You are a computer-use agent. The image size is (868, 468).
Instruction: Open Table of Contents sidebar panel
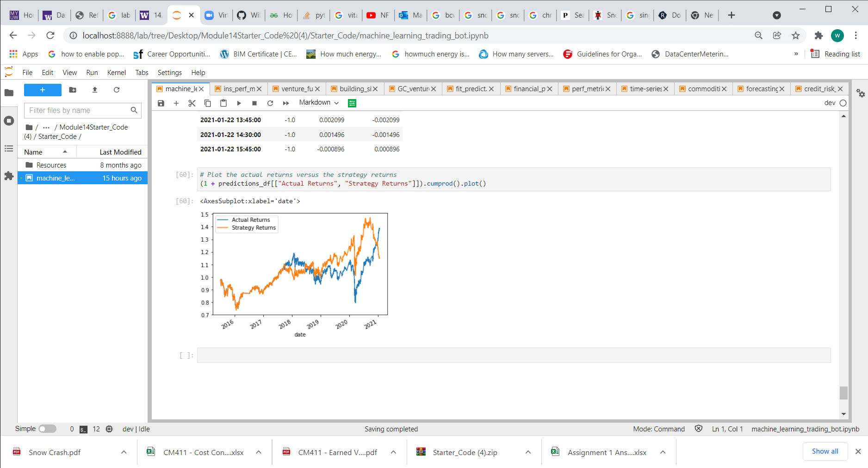coord(9,149)
